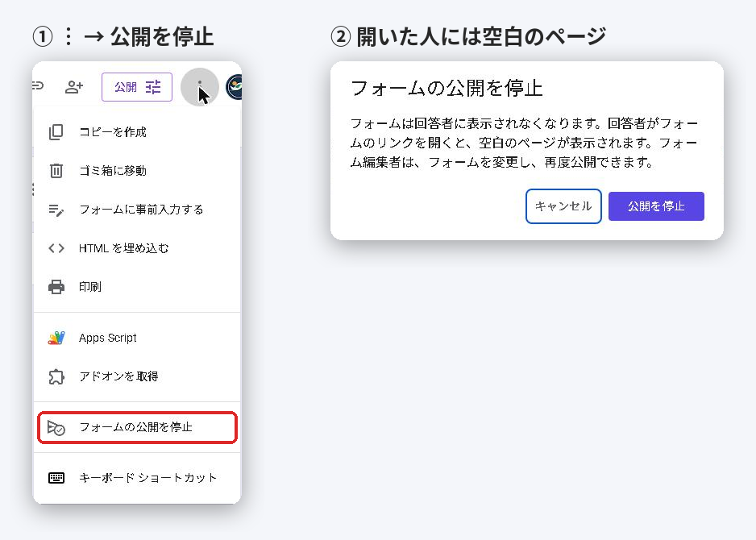Click the sliders icon inside the 公開 button

[x=153, y=87]
